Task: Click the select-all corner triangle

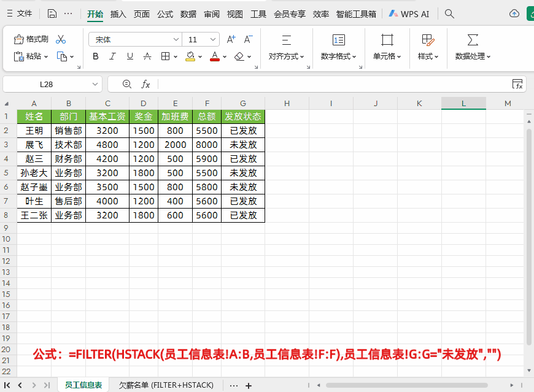Action: (7, 104)
